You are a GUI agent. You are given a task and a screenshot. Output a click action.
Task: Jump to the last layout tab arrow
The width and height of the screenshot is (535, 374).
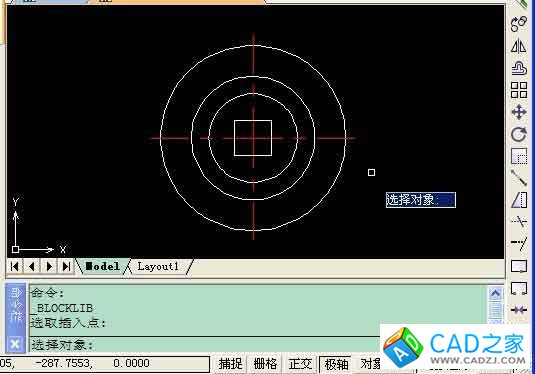[66, 266]
